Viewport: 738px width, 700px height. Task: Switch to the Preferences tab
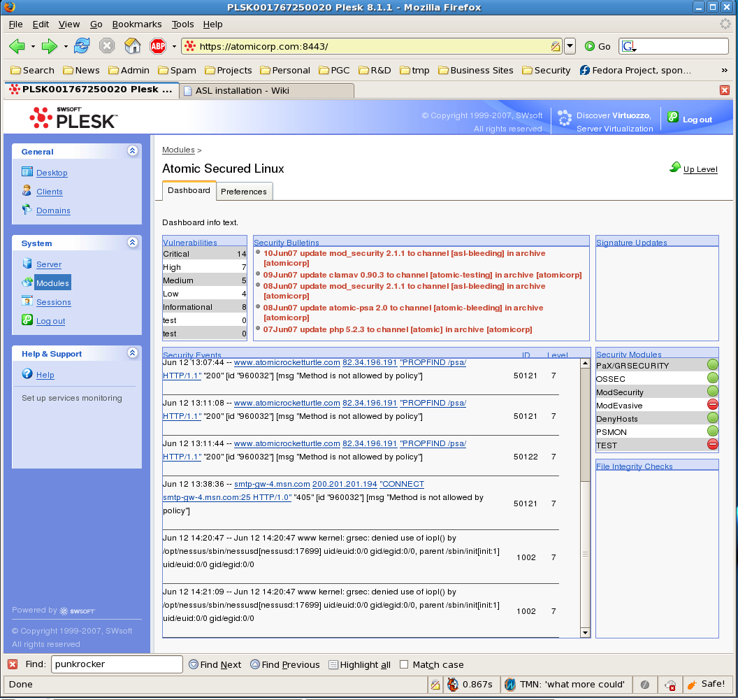[x=244, y=192]
